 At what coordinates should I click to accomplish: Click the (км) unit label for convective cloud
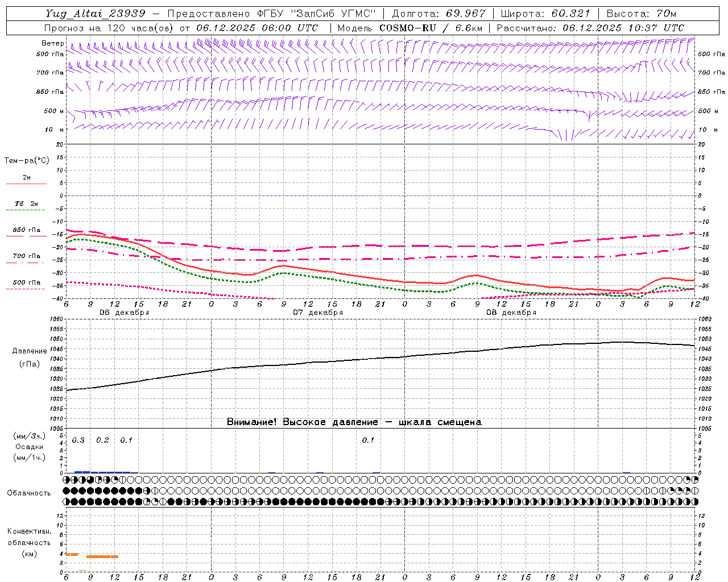tap(29, 554)
